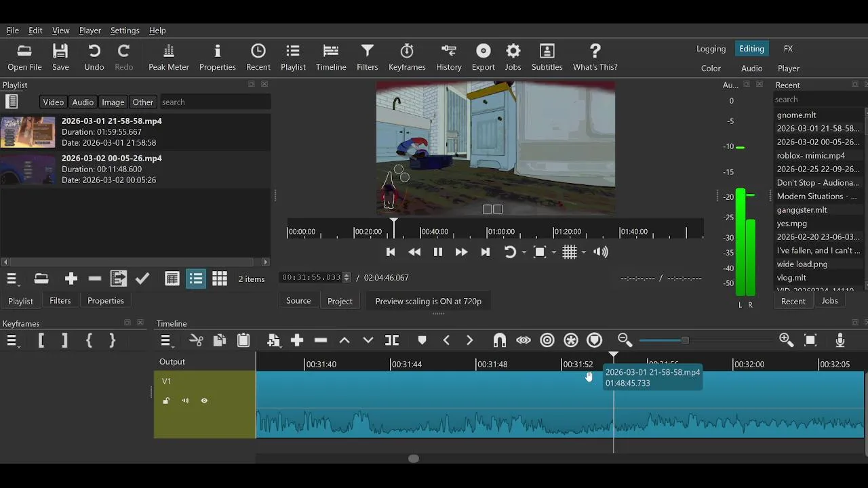Click the Export toolbar icon
Viewport: 868px width, 488px height.
[x=484, y=57]
